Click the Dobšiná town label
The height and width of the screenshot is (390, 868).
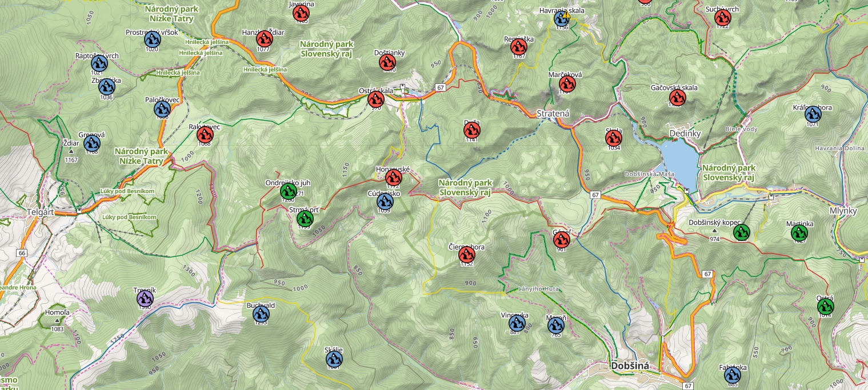tap(630, 365)
